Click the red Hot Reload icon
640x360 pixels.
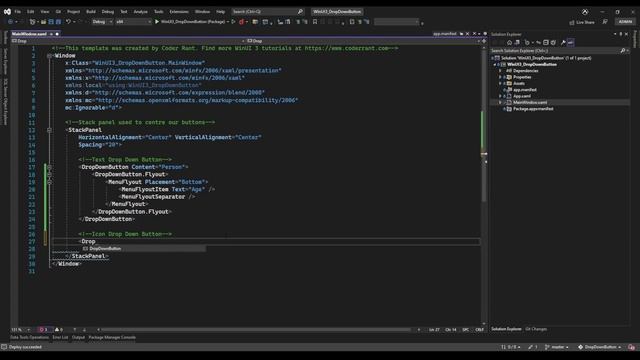241,22
